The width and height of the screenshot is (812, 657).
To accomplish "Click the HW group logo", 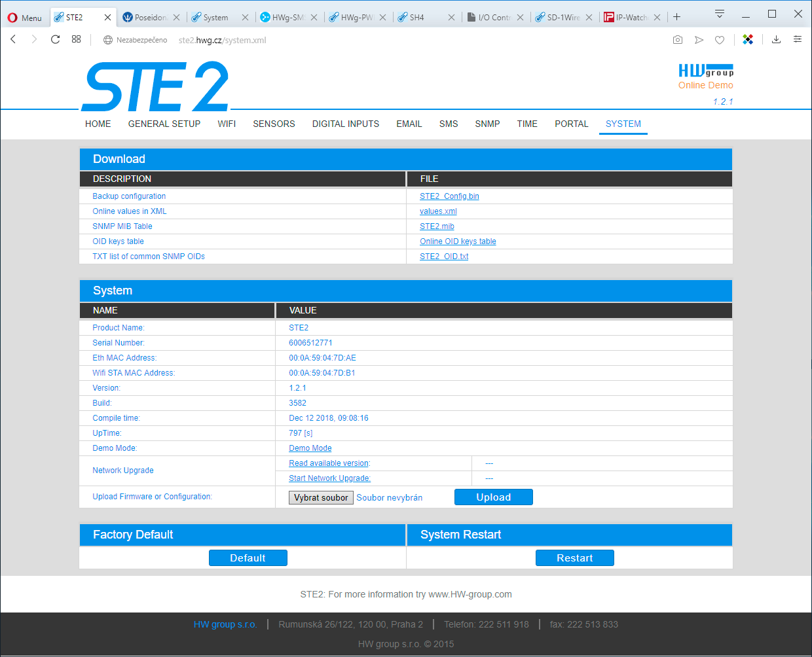I will tap(706, 70).
